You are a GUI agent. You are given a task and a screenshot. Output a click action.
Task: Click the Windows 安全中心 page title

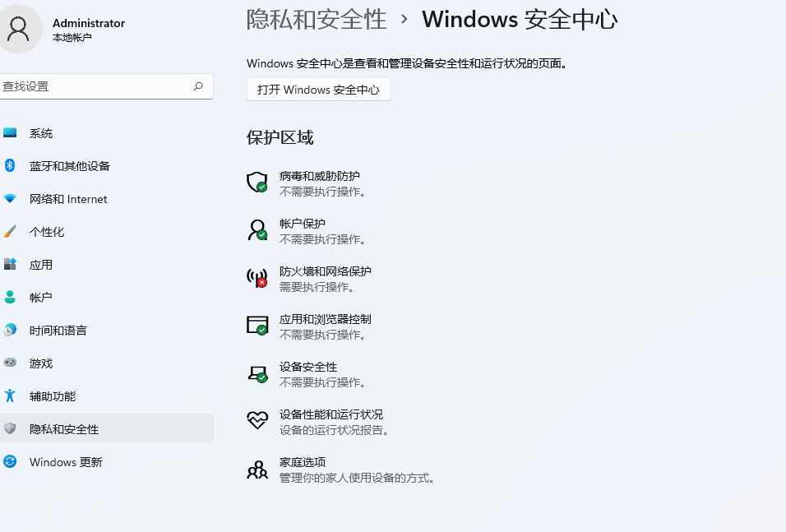(x=520, y=19)
